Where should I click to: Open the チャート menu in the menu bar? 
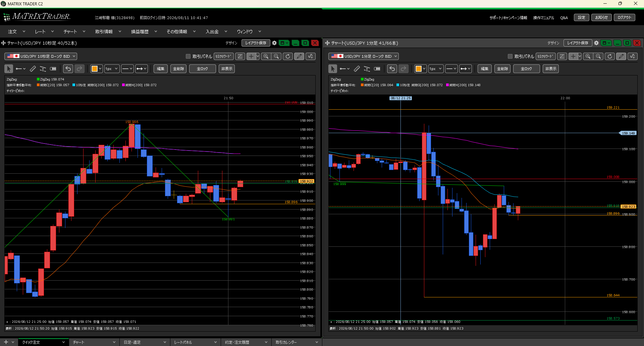74,32
